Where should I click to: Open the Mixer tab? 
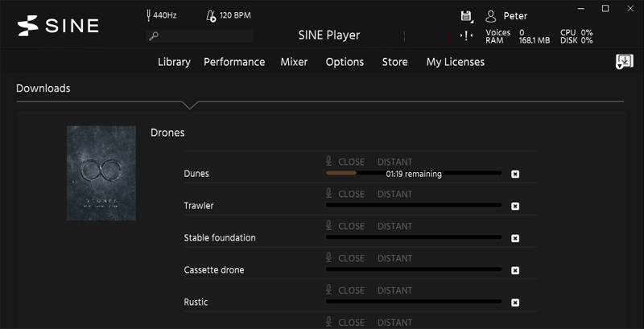pos(294,62)
